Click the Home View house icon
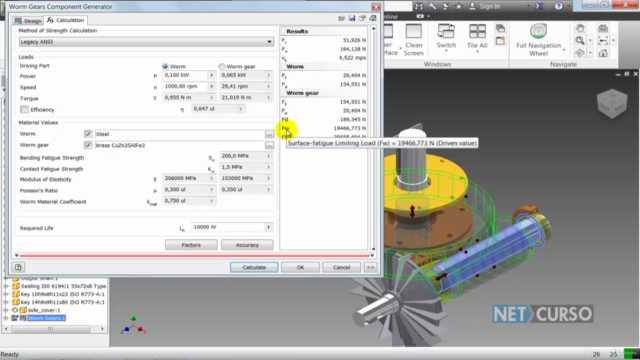The image size is (640, 360). 603,53
